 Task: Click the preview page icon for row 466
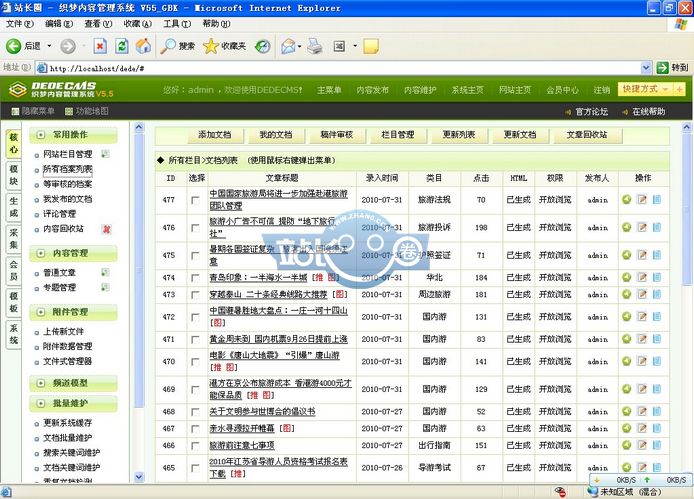[657, 445]
